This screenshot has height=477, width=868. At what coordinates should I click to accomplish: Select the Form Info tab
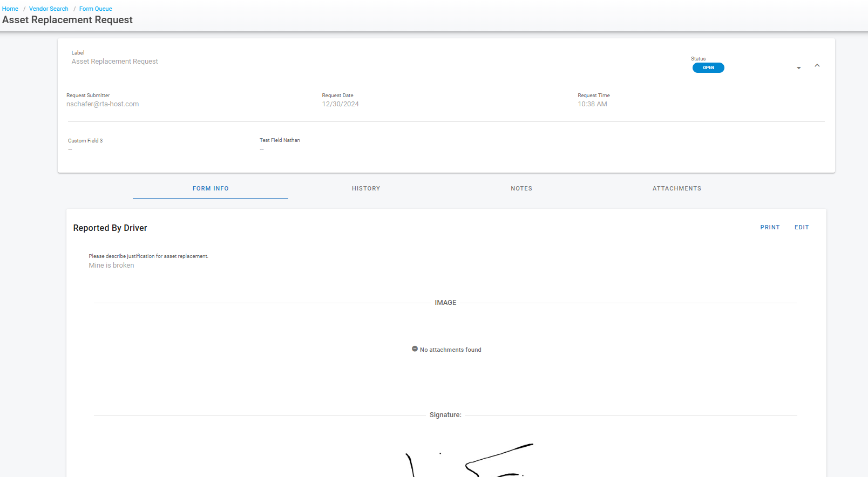pos(211,189)
